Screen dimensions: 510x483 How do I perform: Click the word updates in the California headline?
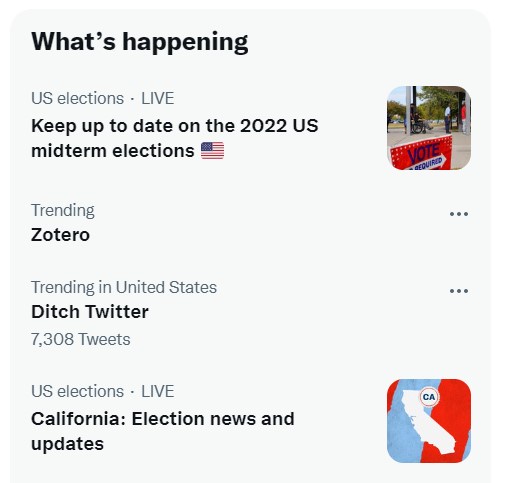(x=67, y=444)
